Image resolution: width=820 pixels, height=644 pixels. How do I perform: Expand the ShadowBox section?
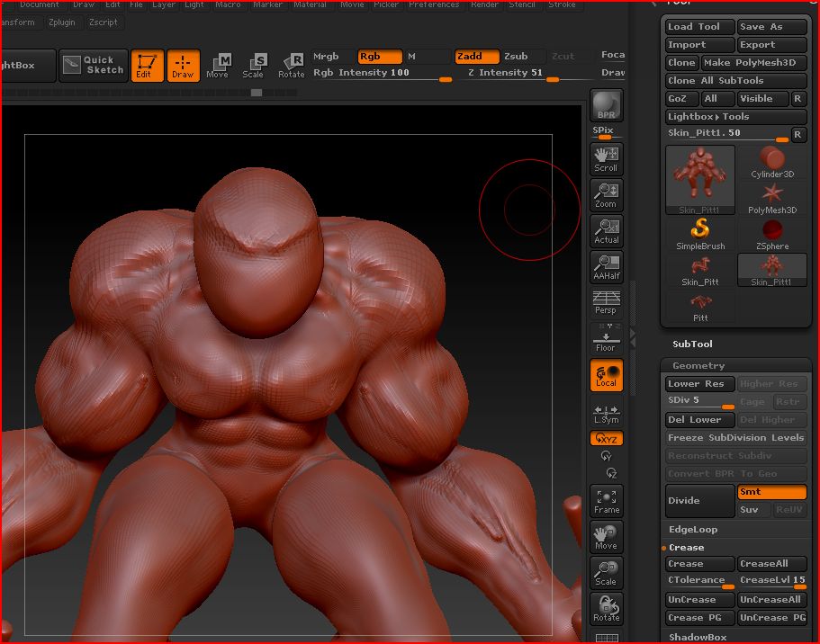(698, 637)
